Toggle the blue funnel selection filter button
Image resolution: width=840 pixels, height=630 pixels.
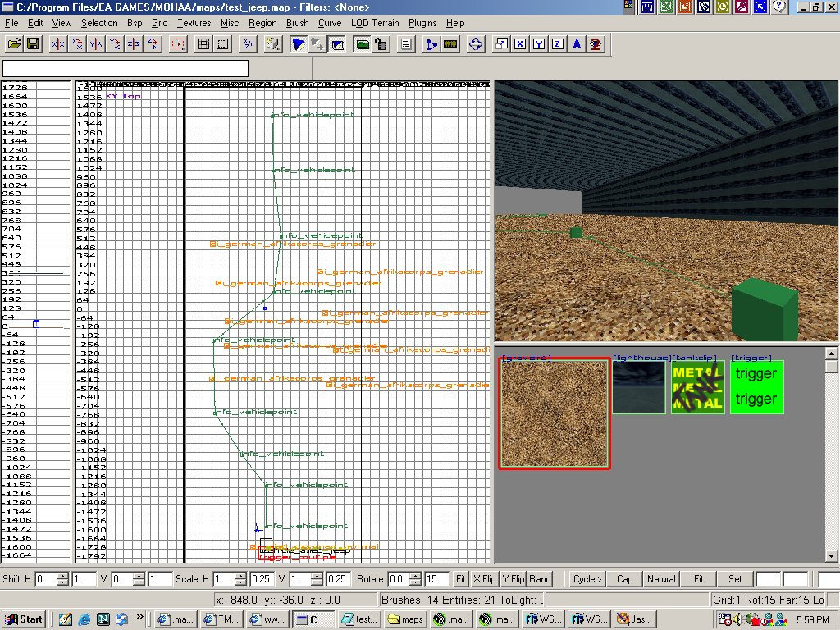coord(299,43)
